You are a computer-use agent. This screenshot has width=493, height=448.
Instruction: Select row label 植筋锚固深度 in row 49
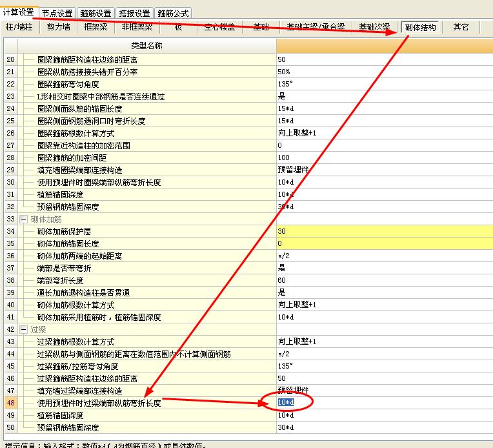[60, 416]
